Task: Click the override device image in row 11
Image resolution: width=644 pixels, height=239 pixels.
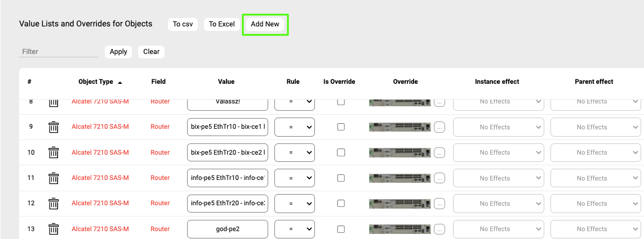Action: pyautogui.click(x=400, y=178)
